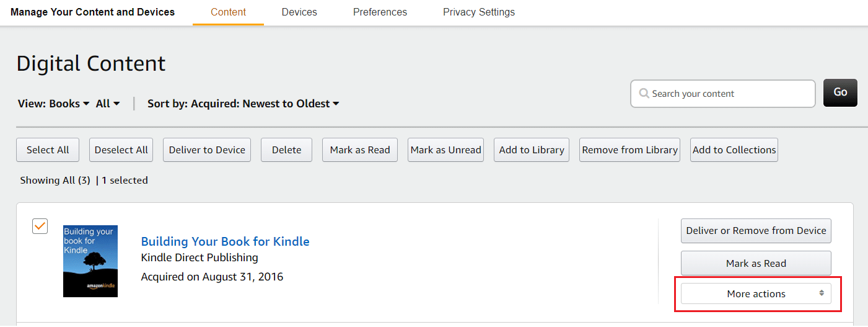Open Building Your Book for Kindle link
Screen dimensions: 868x327
[x=226, y=241]
